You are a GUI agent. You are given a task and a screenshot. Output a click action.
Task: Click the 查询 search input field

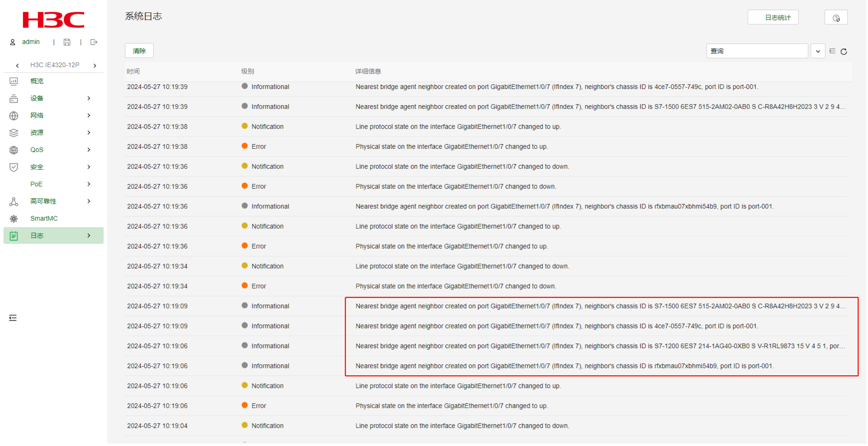757,51
